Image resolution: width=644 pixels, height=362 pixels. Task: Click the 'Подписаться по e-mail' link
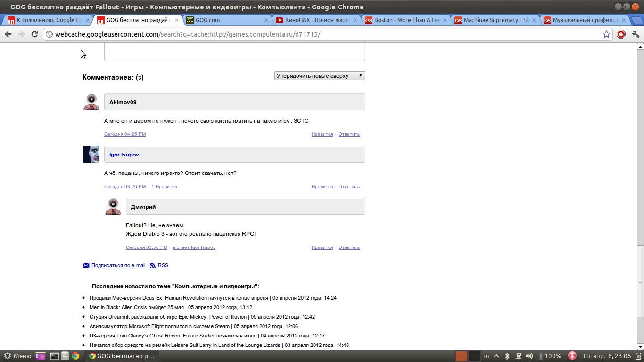pos(118,265)
